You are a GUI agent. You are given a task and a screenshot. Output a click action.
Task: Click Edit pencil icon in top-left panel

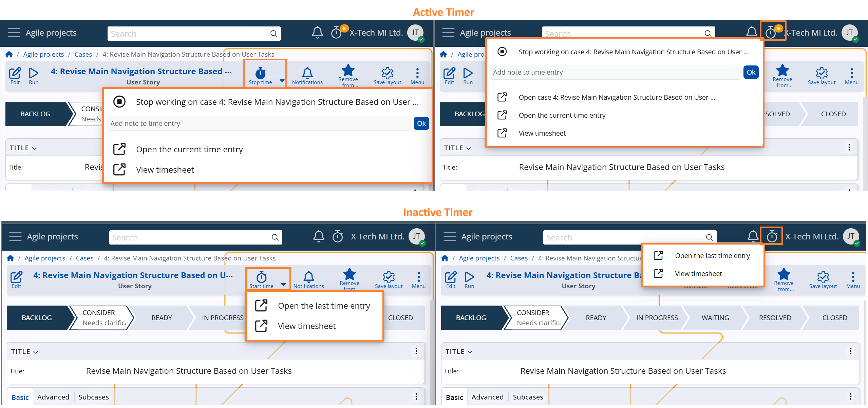(15, 73)
